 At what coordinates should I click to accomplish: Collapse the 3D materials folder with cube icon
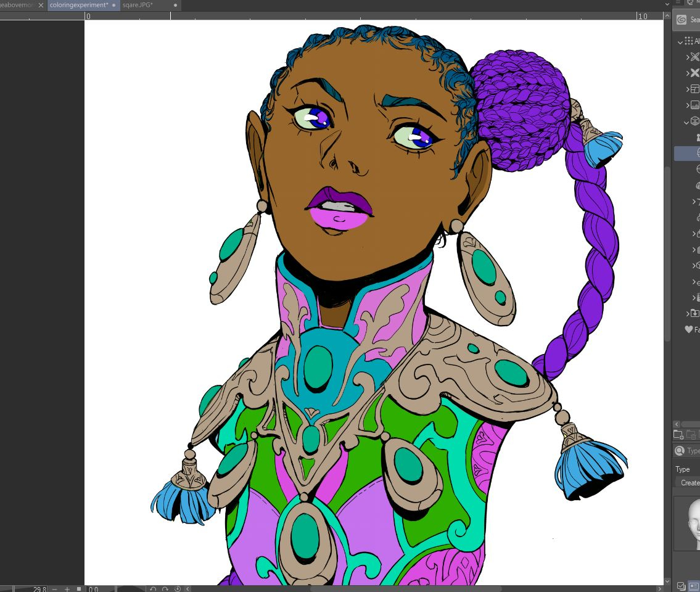[x=686, y=122]
